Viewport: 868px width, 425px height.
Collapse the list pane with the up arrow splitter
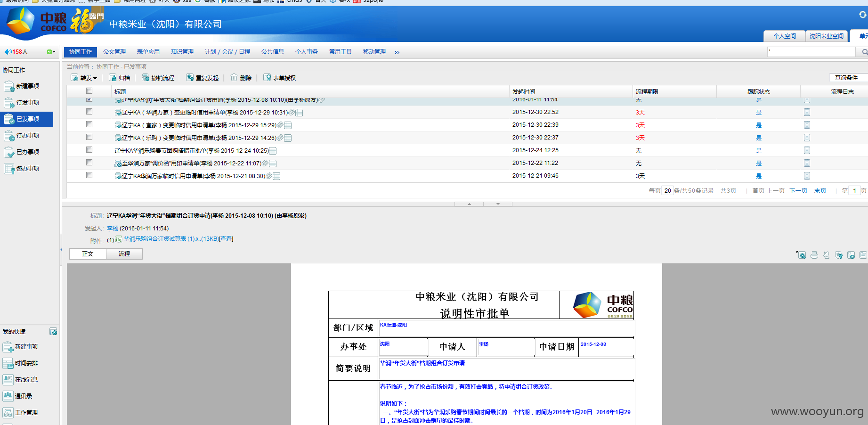click(469, 204)
